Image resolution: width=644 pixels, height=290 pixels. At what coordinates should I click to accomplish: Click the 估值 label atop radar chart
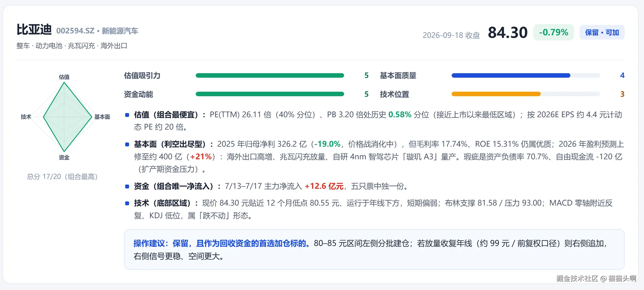point(64,77)
